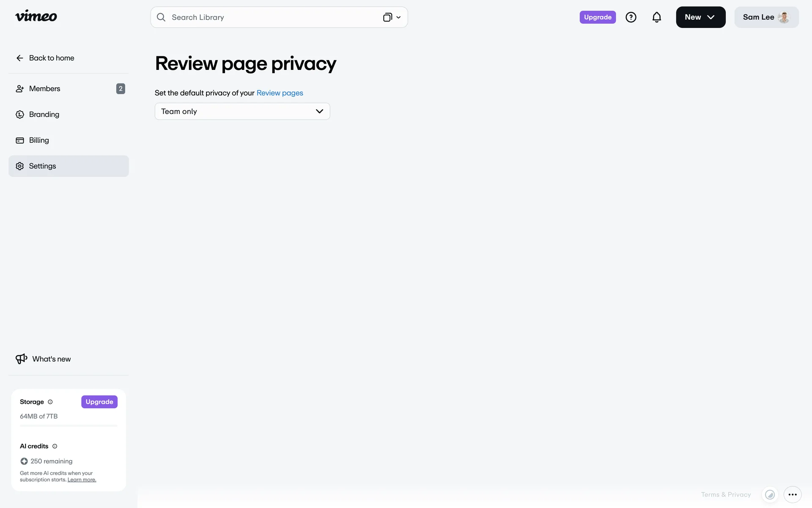Image resolution: width=812 pixels, height=508 pixels.
Task: Focus the Search Library field
Action: (x=271, y=17)
